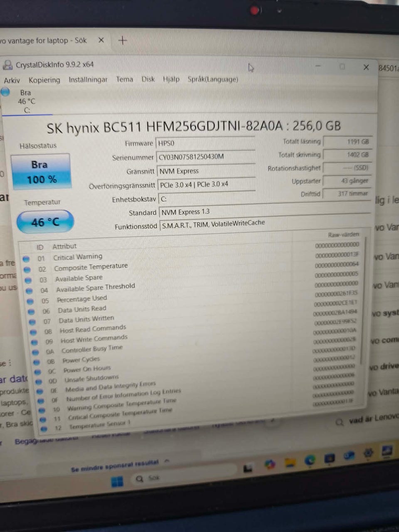Click the blue status circle for drive C:

click(x=5, y=92)
